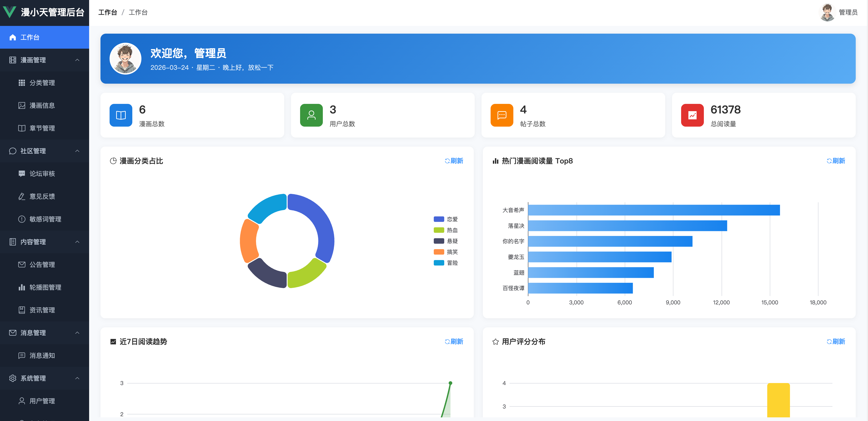Screen dimensions: 868x421
Task: Click the 欢迎您，管理员 heading
Action: pyautogui.click(x=188, y=53)
